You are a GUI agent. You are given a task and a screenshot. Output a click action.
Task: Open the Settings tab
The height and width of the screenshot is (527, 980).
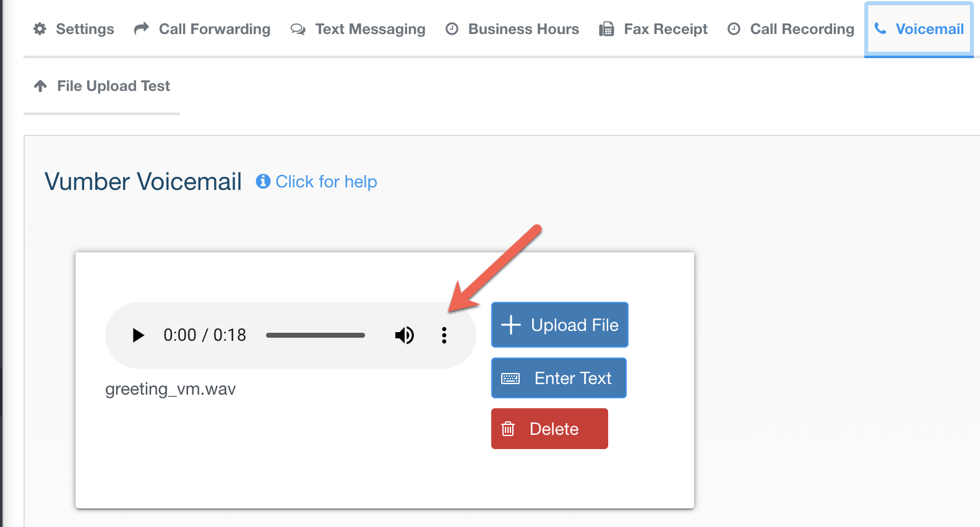pos(74,29)
